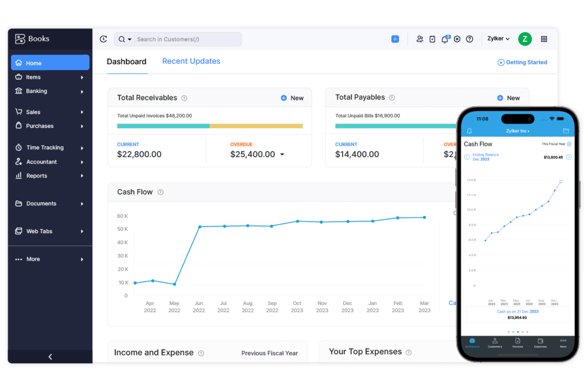588x392 pixels.
Task: Tap the previous arrow beside Ending Balance
Action: coord(467,157)
